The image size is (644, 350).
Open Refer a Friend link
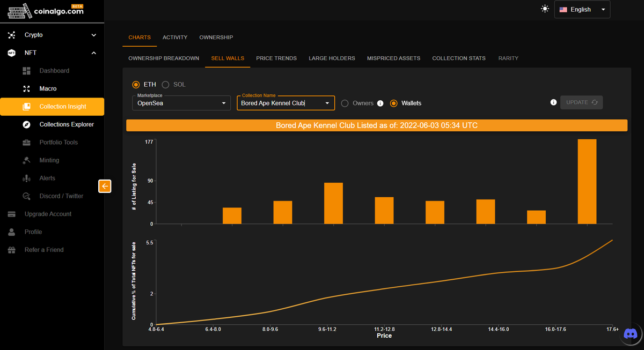click(x=52, y=250)
